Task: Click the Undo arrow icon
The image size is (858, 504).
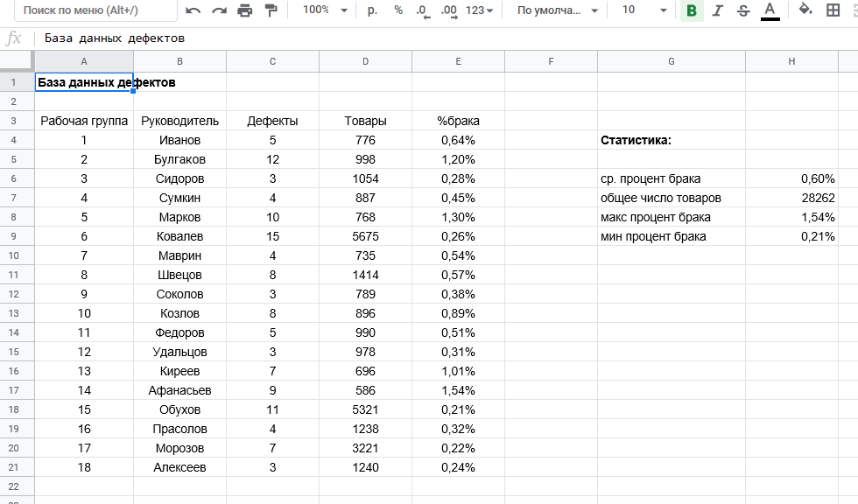Action: (193, 10)
